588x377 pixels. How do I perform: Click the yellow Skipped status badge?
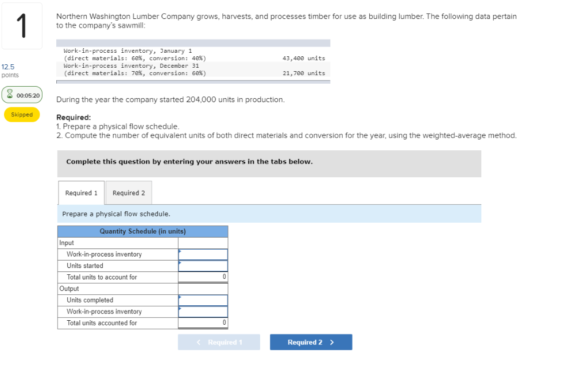pos(22,115)
